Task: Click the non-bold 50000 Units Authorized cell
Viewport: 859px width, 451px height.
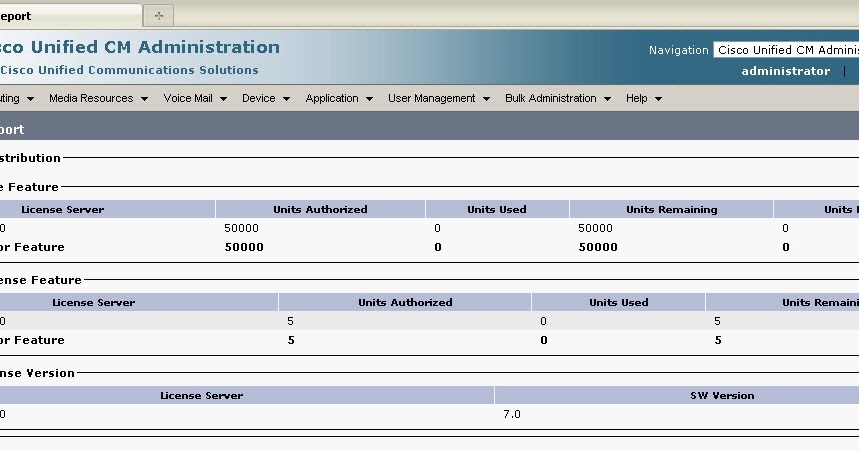Action: 242,228
